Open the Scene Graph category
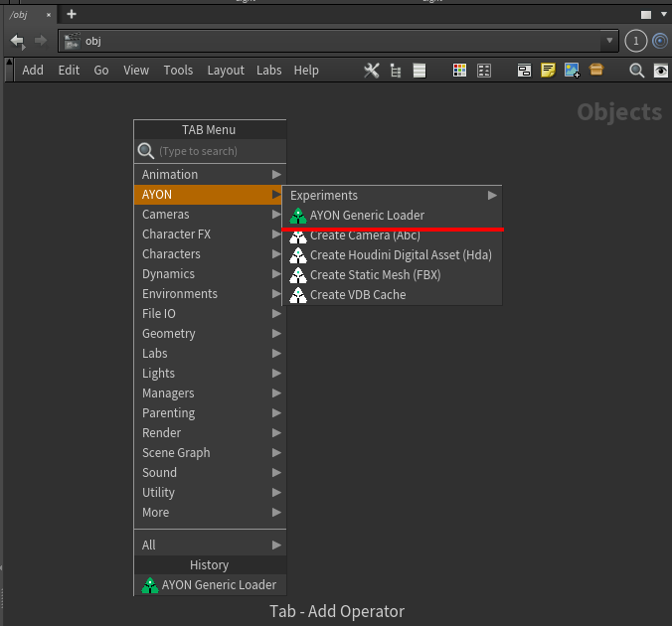This screenshot has width=672, height=626. click(x=210, y=452)
